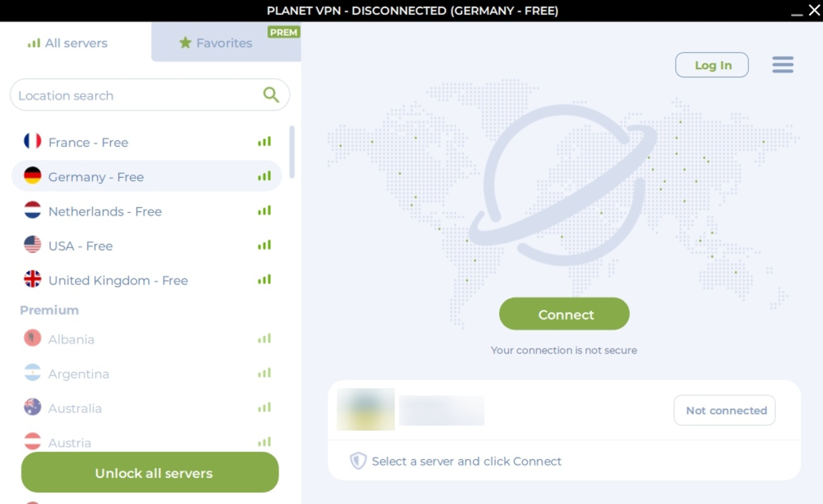Click the Connect button
823x504 pixels.
[x=564, y=314]
